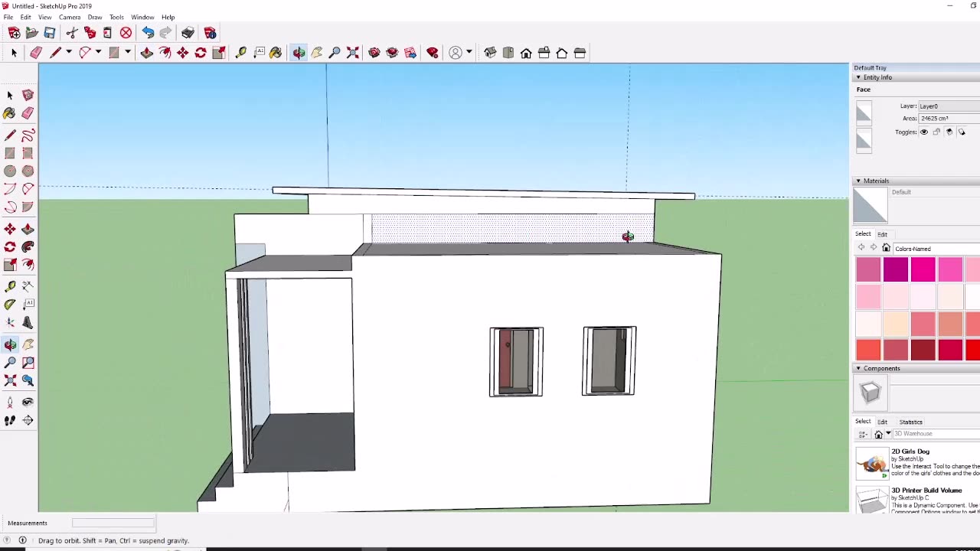Toggle the Hidden eye icon in Entity Info
This screenshot has height=551, width=980.
click(x=923, y=132)
